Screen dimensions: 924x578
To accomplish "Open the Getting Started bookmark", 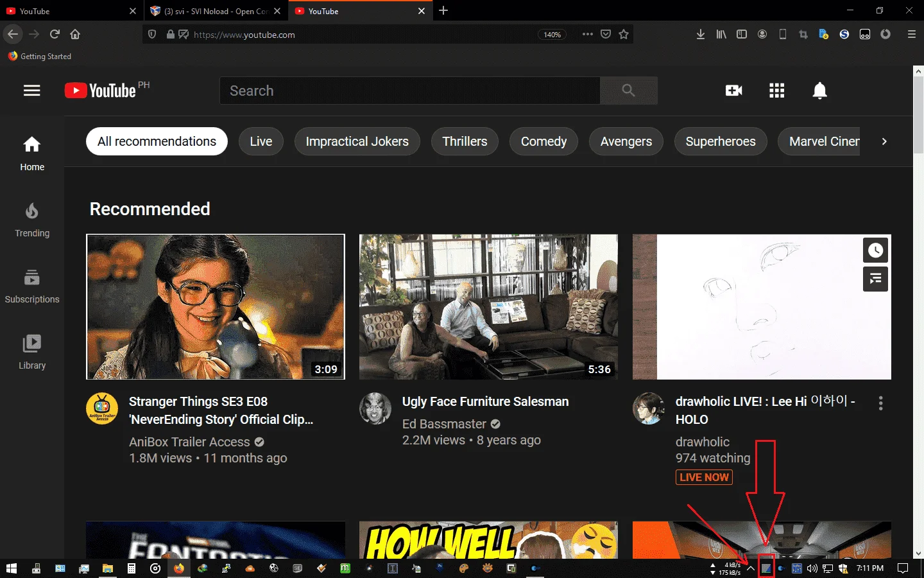I will [x=40, y=57].
